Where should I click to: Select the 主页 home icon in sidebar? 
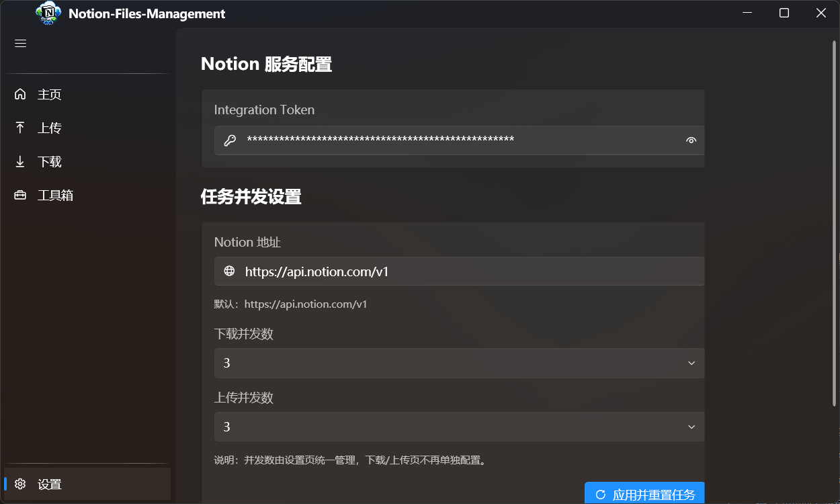coord(20,94)
